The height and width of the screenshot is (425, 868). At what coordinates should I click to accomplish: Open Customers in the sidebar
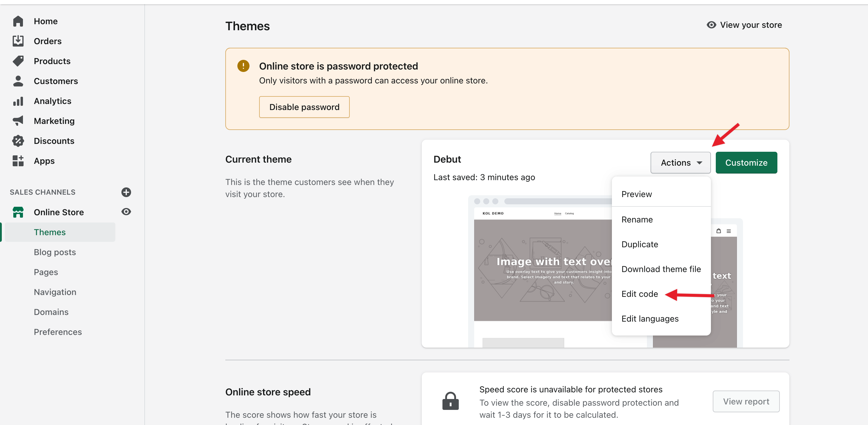point(56,81)
